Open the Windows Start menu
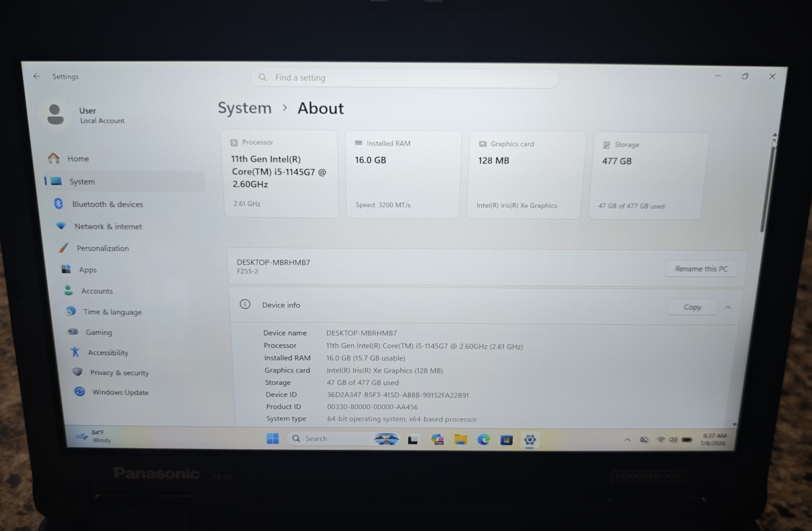 (x=273, y=438)
